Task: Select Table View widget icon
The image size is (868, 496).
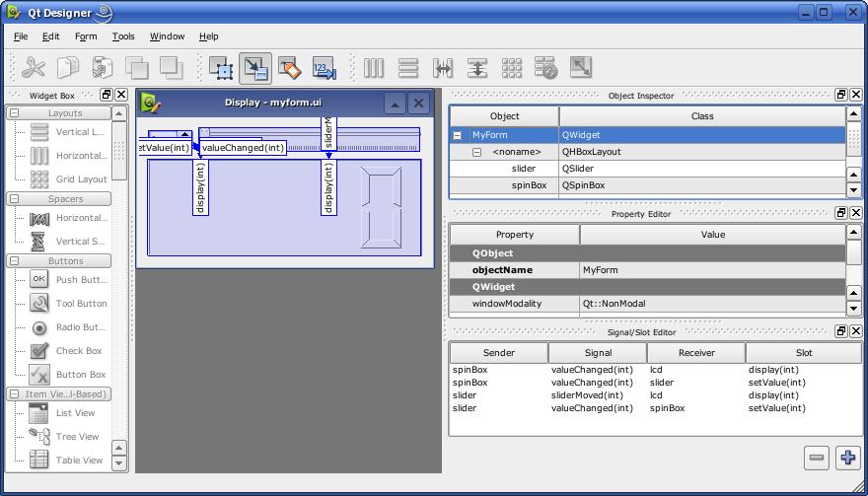Action: (39, 460)
